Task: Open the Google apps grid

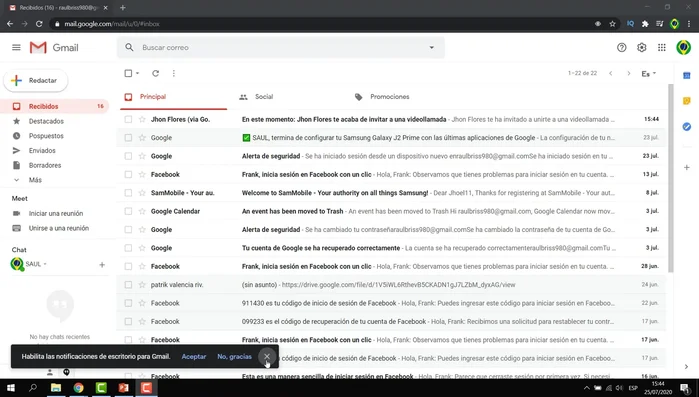Action: tap(662, 47)
